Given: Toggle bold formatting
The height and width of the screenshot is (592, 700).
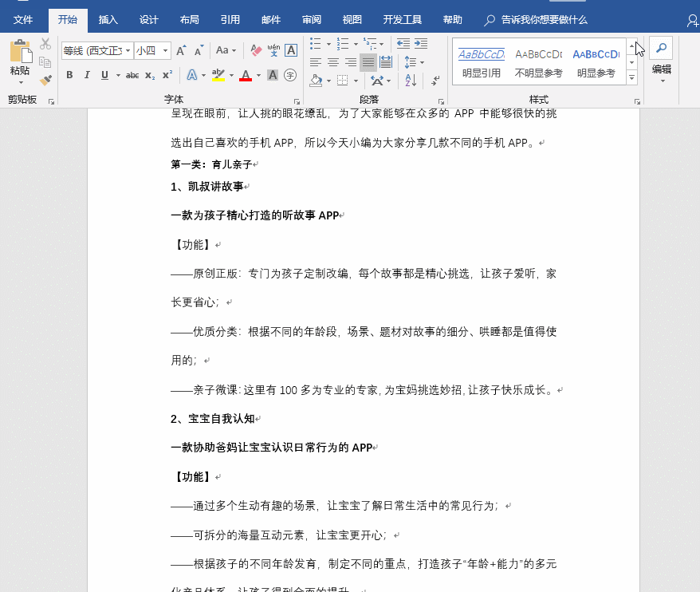Looking at the screenshot, I should pos(70,74).
